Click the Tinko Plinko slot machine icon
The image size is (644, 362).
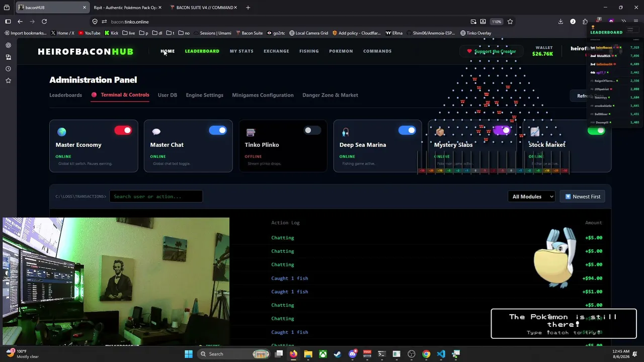[251, 132]
